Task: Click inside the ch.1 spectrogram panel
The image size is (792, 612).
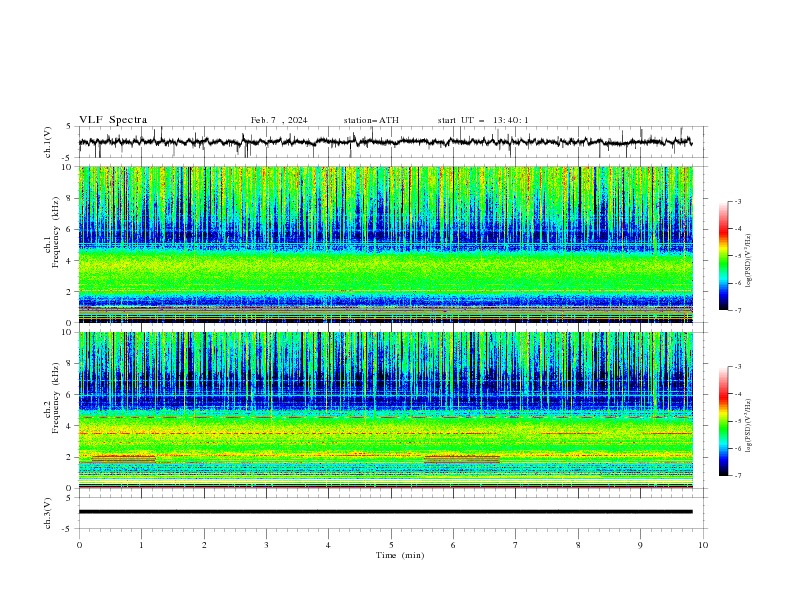Action: point(385,244)
